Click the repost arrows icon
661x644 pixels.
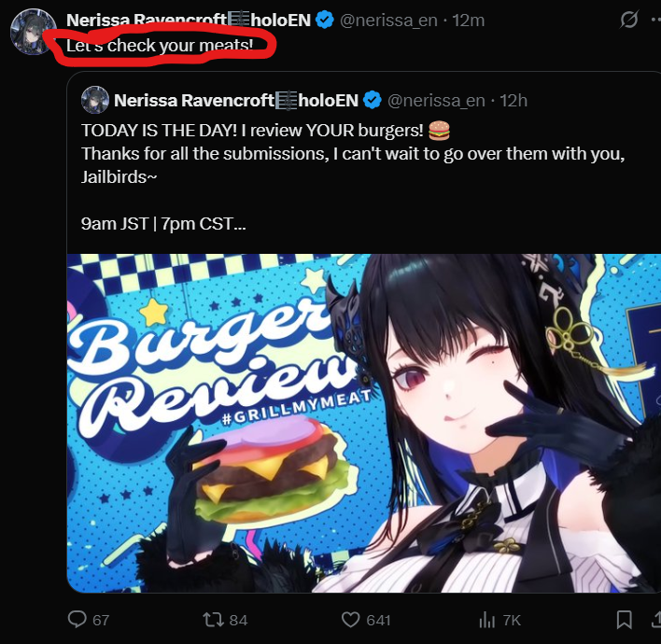(213, 620)
